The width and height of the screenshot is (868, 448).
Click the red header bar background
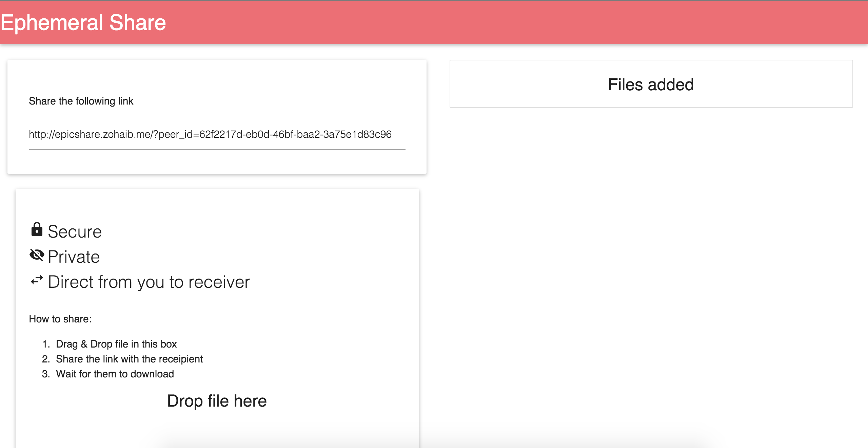click(509, 22)
